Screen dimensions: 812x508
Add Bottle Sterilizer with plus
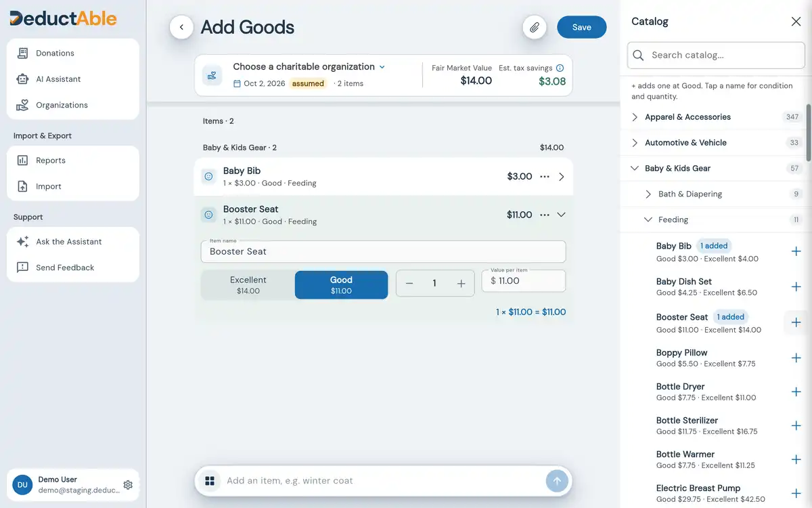point(796,425)
